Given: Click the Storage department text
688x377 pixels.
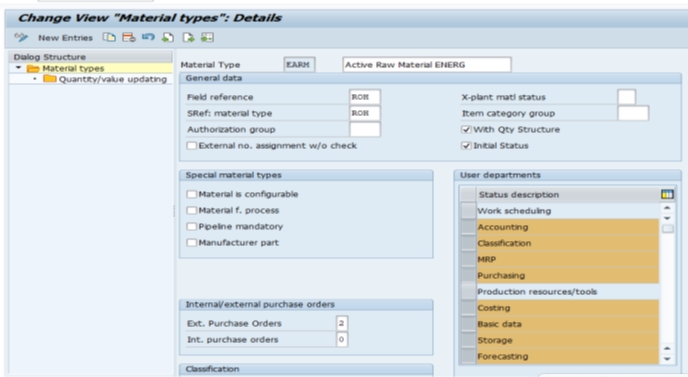Looking at the screenshot, I should (495, 341).
